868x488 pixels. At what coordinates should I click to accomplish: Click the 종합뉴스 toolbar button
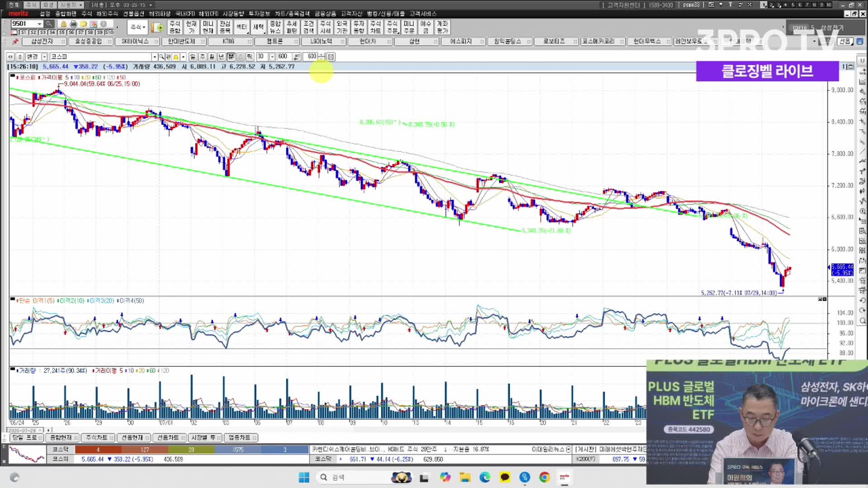(275, 27)
